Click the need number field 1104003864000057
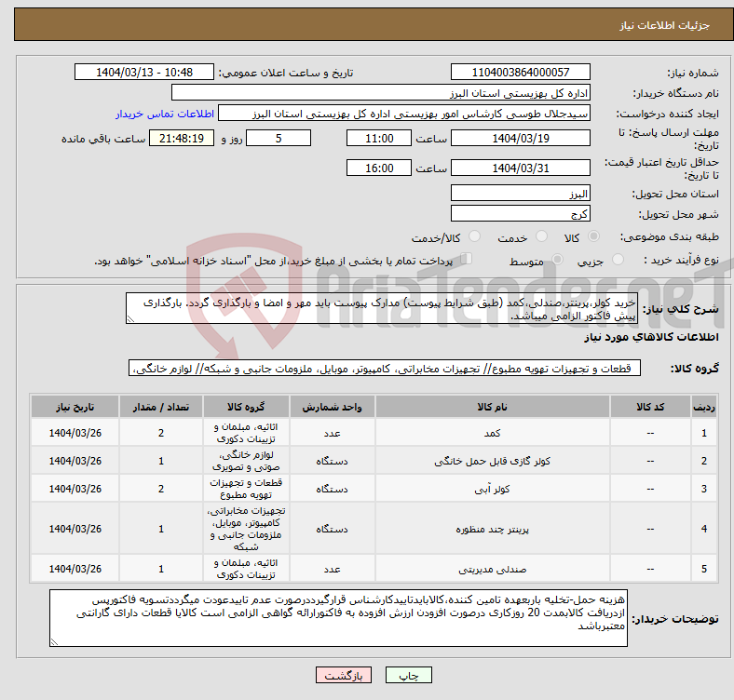This screenshot has height=700, width=734. 520,72
